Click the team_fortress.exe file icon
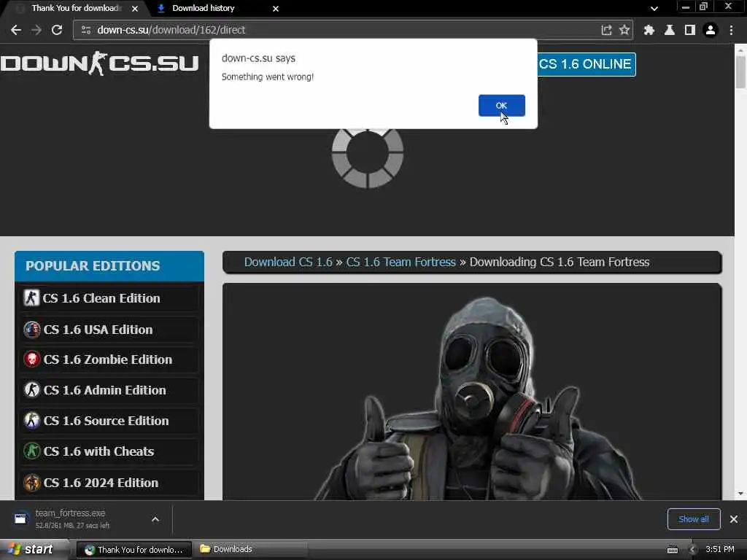This screenshot has width=747, height=560. pos(20,518)
